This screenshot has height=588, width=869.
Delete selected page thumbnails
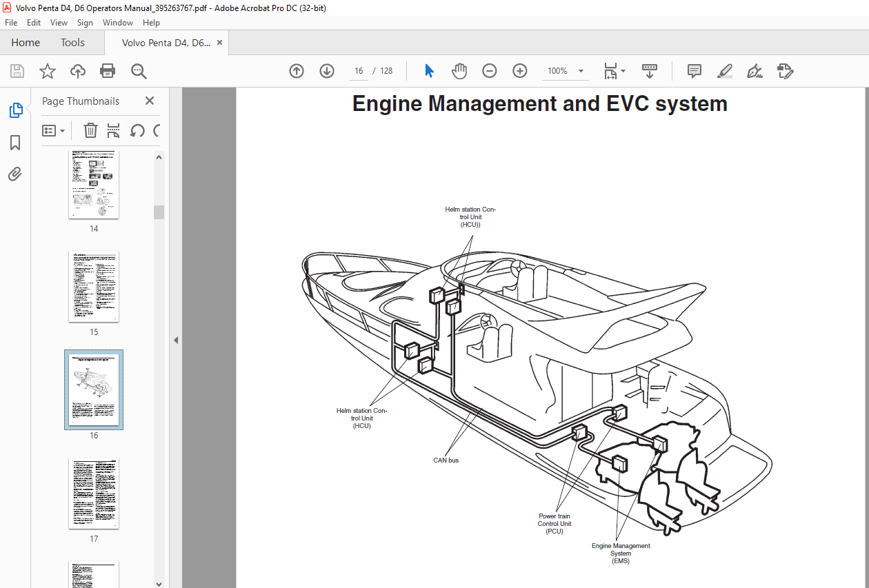(90, 130)
